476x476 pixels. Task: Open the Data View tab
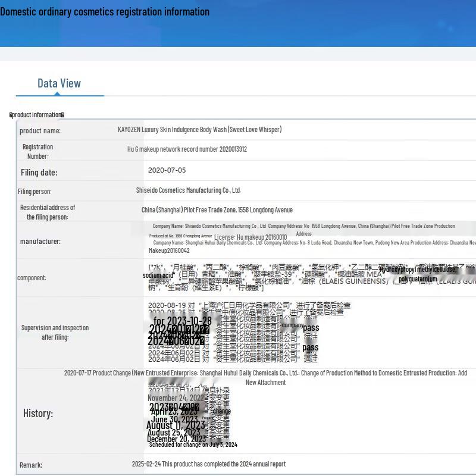tap(59, 83)
